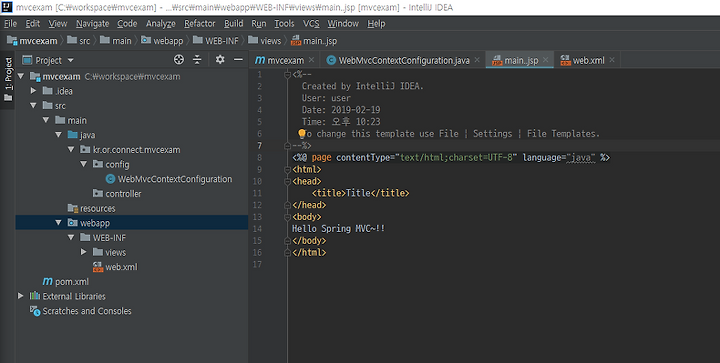Image resolution: width=720 pixels, height=363 pixels.
Task: Open Project panel settings gear
Action: (220, 60)
